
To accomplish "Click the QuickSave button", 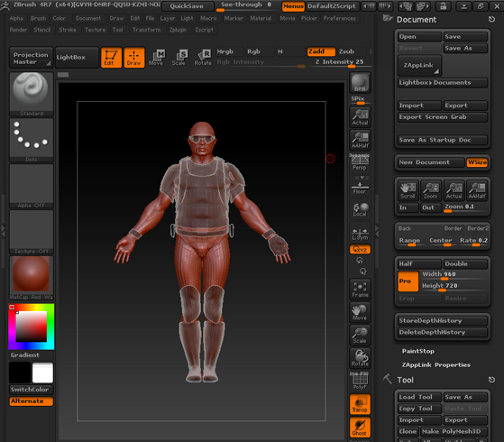I will (187, 6).
